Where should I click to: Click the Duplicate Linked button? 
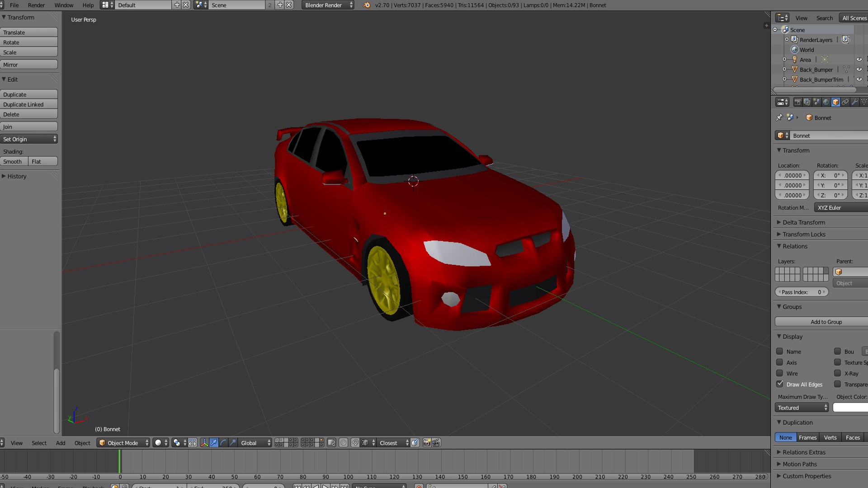pos(29,104)
